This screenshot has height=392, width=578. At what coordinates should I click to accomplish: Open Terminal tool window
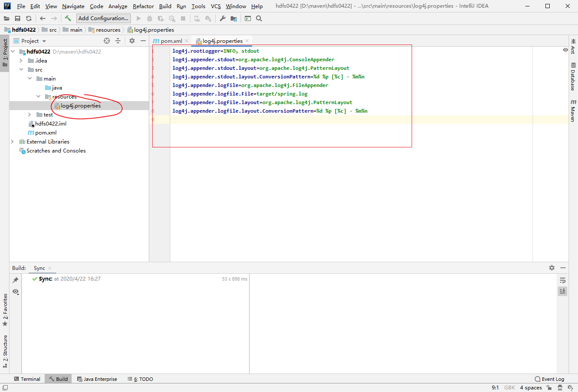pyautogui.click(x=27, y=379)
